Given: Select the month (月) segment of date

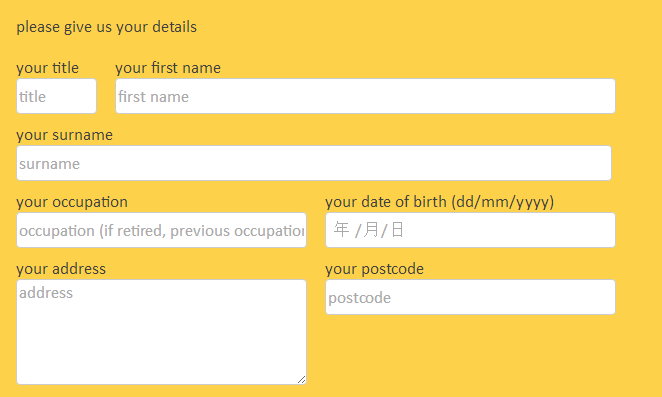Looking at the screenshot, I should click(371, 230).
